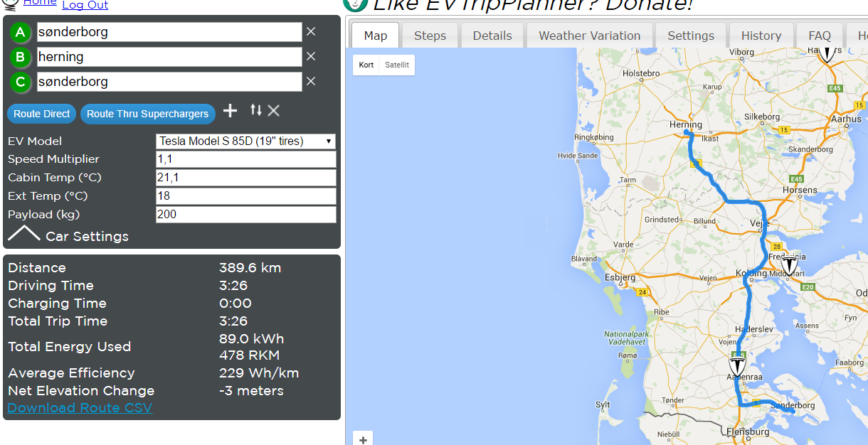The image size is (868, 445).
Task: Open the Settings tab
Action: 691,36
